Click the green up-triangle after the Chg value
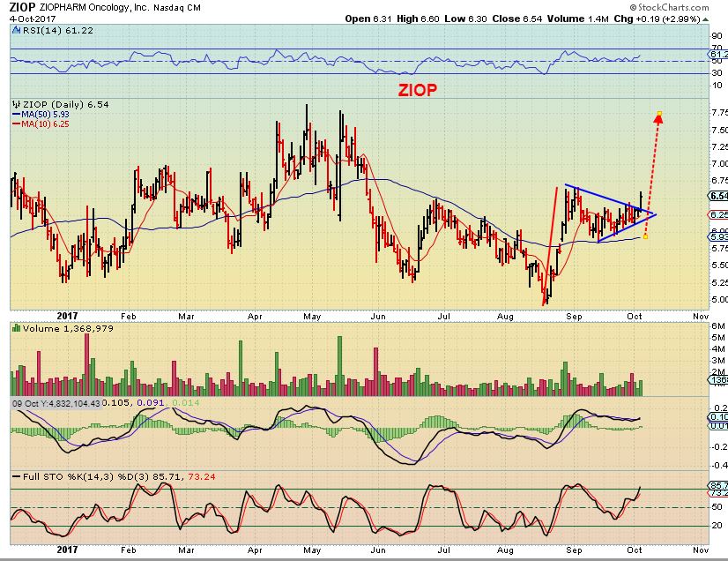 705,19
